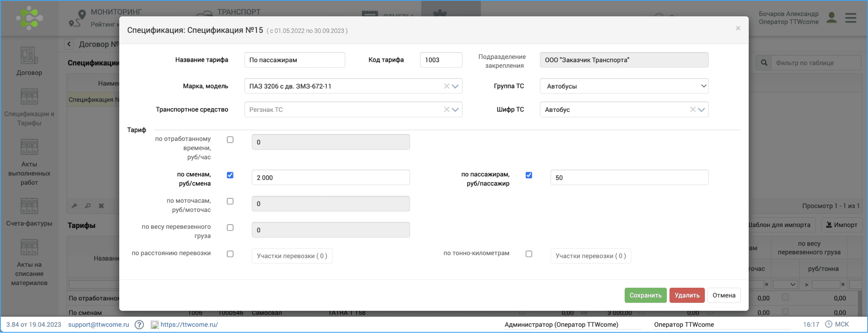Open Акты на списание материалов icon
Image resolution: width=868 pixels, height=333 pixels.
coord(29,248)
